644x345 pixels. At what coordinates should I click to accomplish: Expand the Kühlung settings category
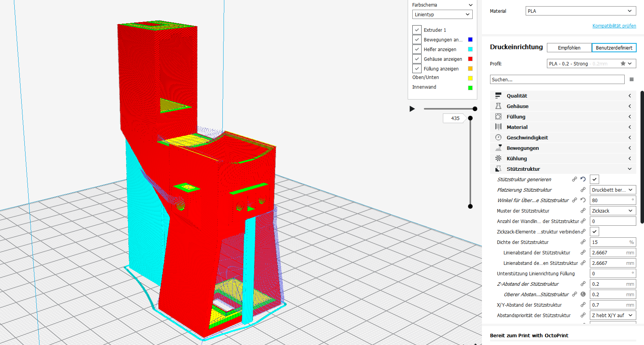(563, 158)
